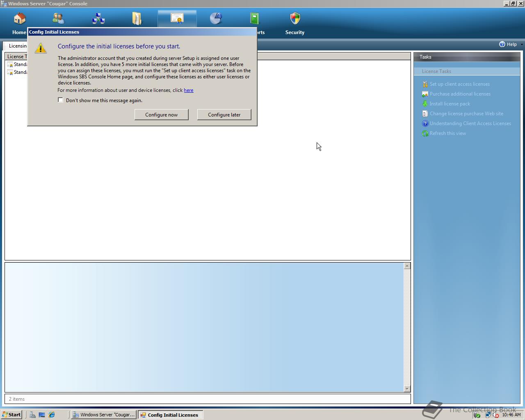
Task: Open the 'here' license information link
Action: point(189,90)
